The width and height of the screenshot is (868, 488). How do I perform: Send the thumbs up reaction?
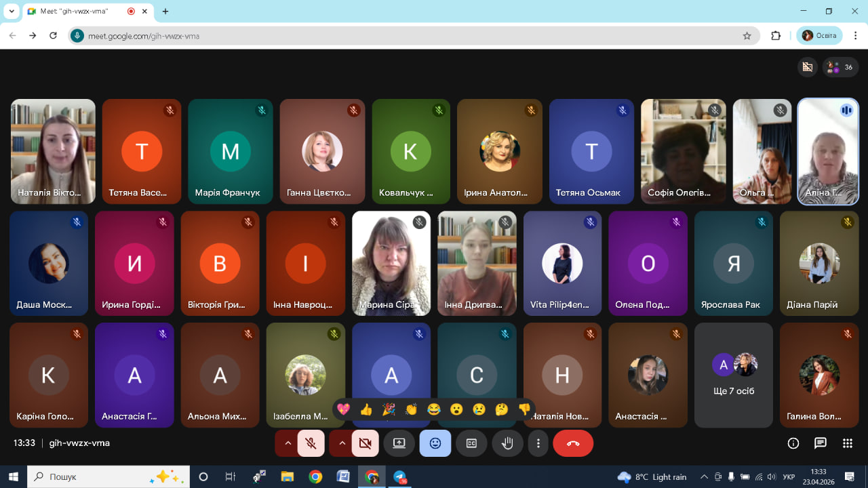pyautogui.click(x=366, y=409)
